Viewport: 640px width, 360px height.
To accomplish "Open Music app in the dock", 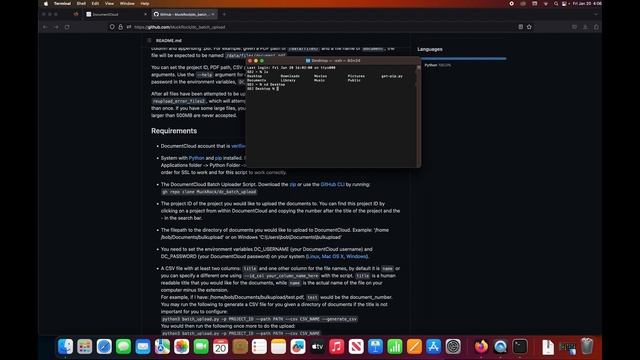I will [337, 347].
